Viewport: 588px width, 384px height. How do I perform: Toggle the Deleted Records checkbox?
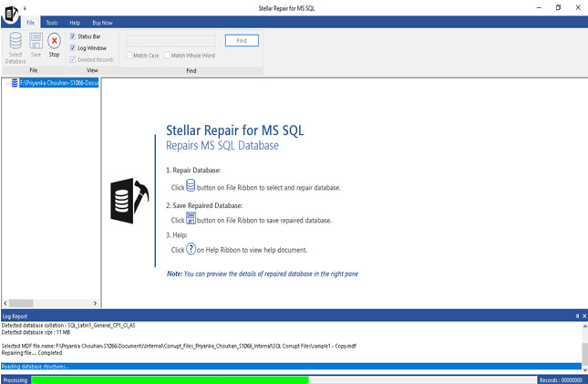click(x=73, y=59)
